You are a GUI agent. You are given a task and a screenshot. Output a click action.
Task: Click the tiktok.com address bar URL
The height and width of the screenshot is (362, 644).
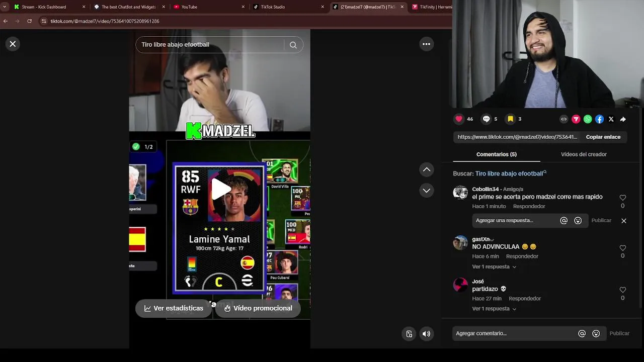(x=105, y=21)
